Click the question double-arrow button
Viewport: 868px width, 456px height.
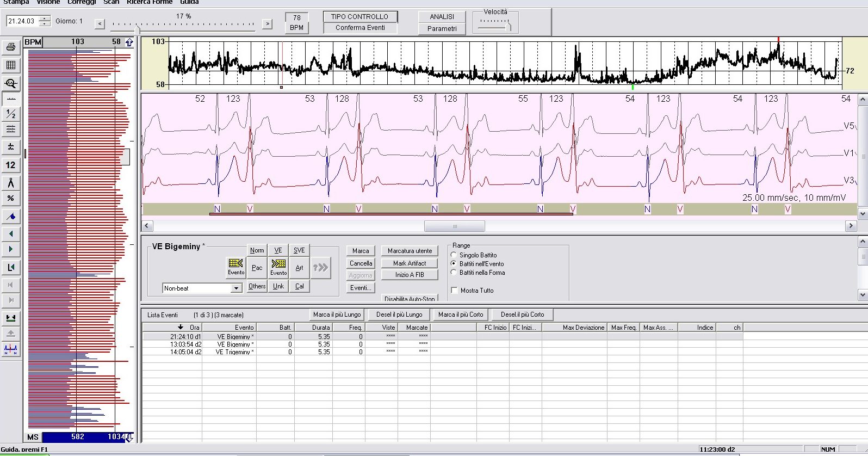coord(320,267)
